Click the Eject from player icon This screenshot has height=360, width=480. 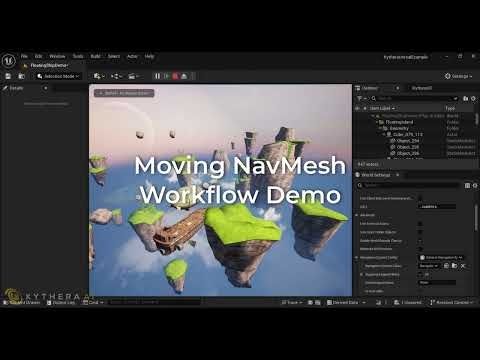(184, 76)
